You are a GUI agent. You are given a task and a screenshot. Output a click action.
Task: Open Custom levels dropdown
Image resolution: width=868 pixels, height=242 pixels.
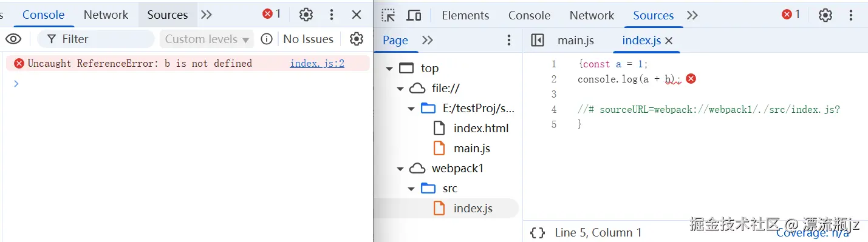[207, 39]
